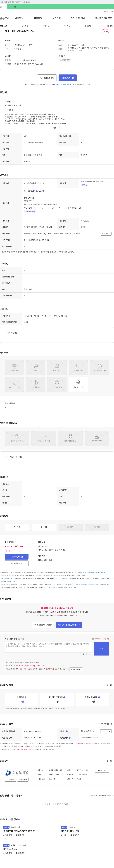Open 지도 보기 for 인천서부고용센터
The width and height of the screenshot is (114, 868).
106,731
